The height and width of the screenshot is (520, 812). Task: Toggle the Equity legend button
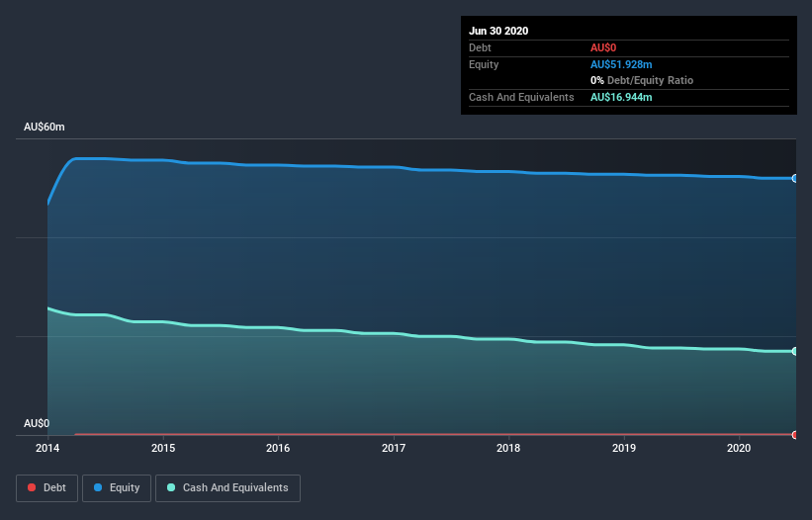point(117,488)
